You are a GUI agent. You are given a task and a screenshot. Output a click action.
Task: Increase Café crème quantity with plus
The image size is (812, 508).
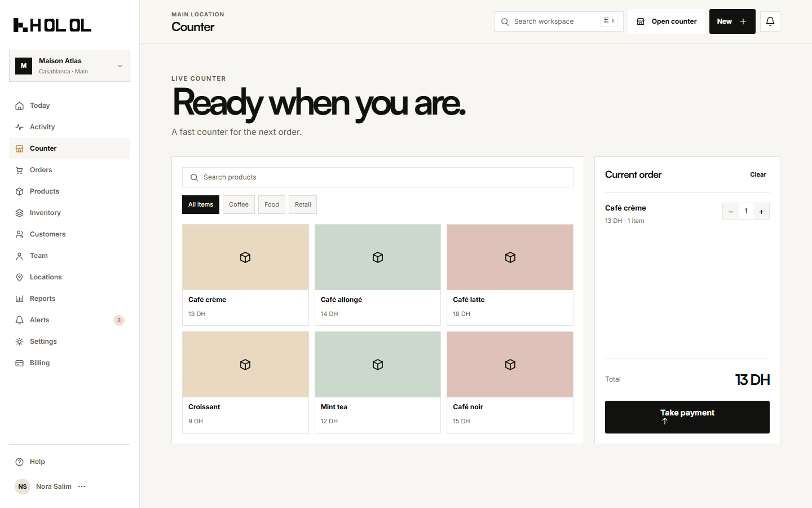761,212
